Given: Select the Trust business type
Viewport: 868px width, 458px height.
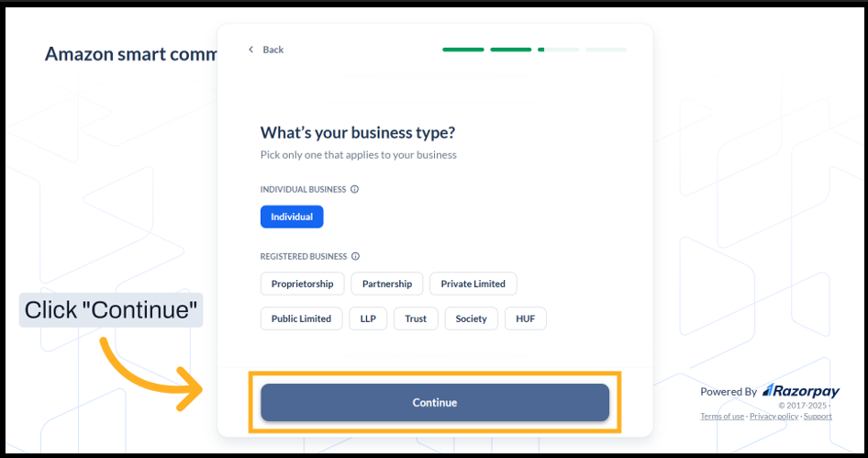Looking at the screenshot, I should [416, 319].
